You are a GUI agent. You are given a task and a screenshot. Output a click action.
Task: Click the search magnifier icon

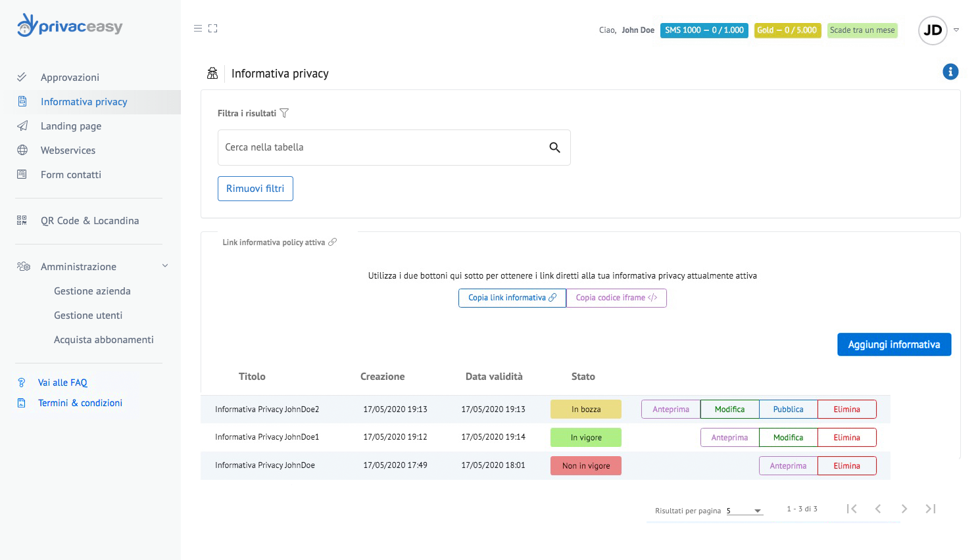point(554,148)
